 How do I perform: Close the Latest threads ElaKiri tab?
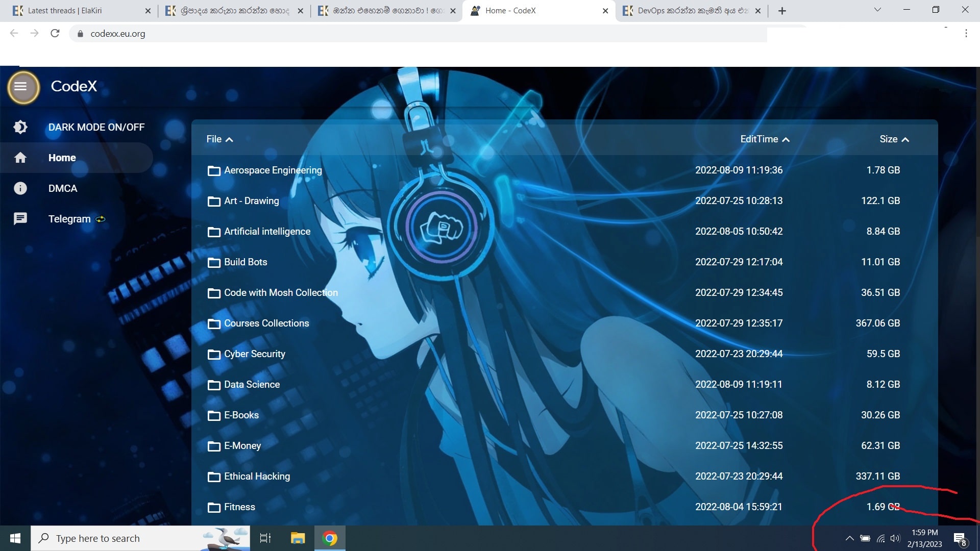coord(148,11)
